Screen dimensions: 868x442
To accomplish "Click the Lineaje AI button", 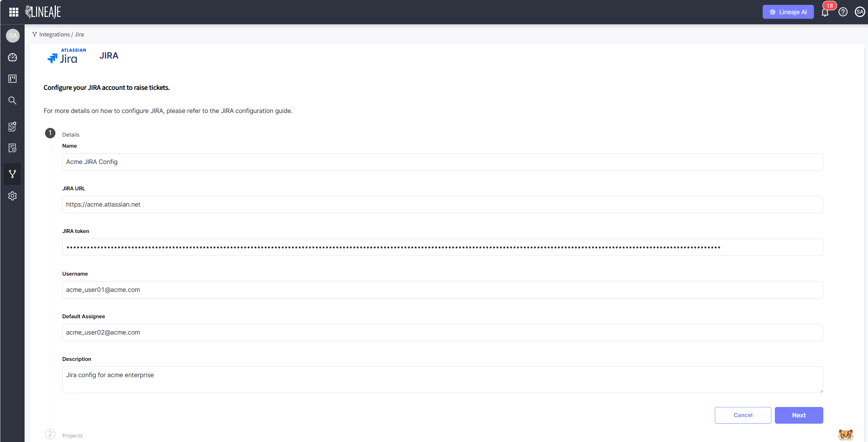I will [788, 12].
